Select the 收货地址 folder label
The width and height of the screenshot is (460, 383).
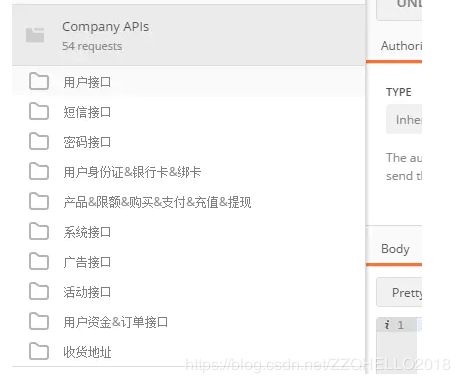87,352
